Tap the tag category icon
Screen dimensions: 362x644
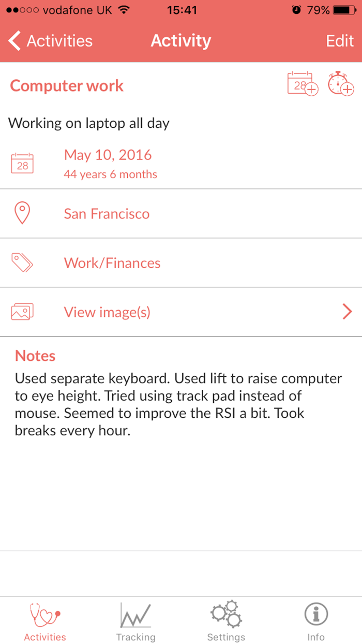pyautogui.click(x=22, y=262)
